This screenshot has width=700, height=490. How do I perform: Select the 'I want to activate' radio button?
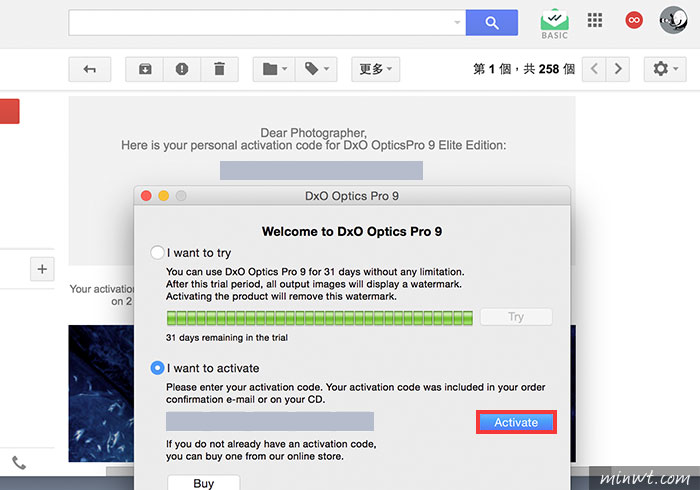click(x=157, y=368)
